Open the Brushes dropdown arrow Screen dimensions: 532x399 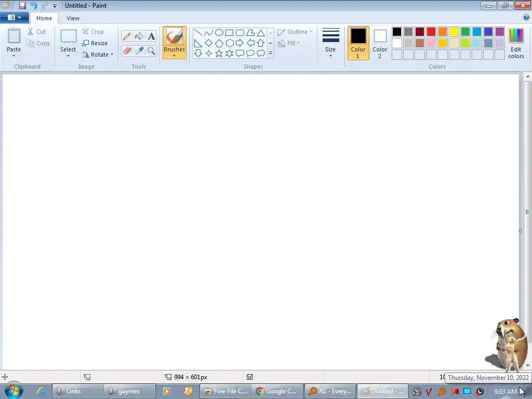coord(174,56)
